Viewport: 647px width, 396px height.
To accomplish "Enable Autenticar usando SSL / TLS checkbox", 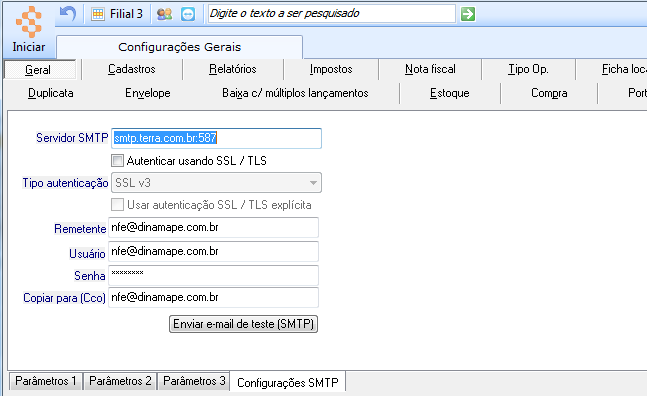I will (x=118, y=160).
